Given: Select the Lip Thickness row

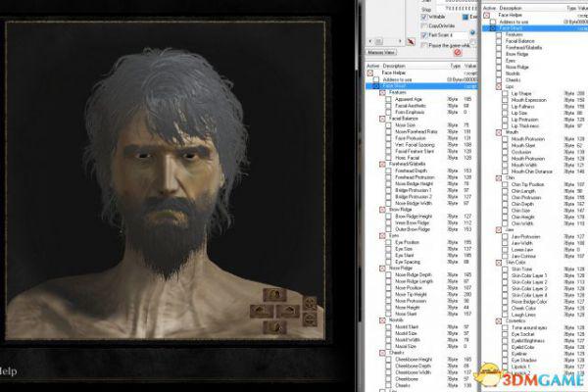Looking at the screenshot, I should tap(535, 126).
